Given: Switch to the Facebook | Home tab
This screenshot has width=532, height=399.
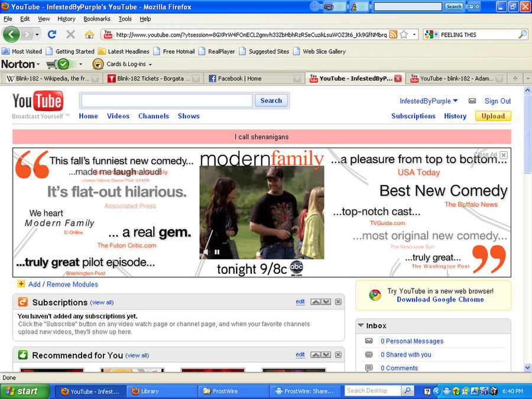Looking at the screenshot, I should pos(254,79).
